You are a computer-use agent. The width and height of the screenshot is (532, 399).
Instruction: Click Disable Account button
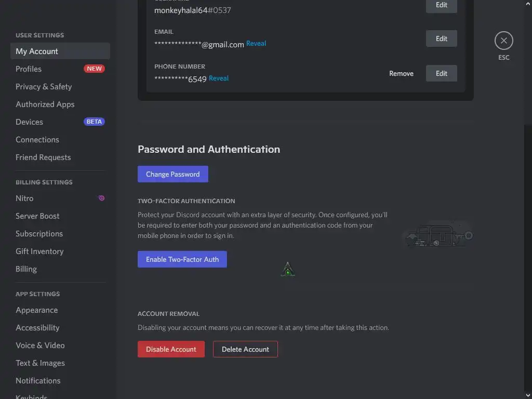[171, 349]
